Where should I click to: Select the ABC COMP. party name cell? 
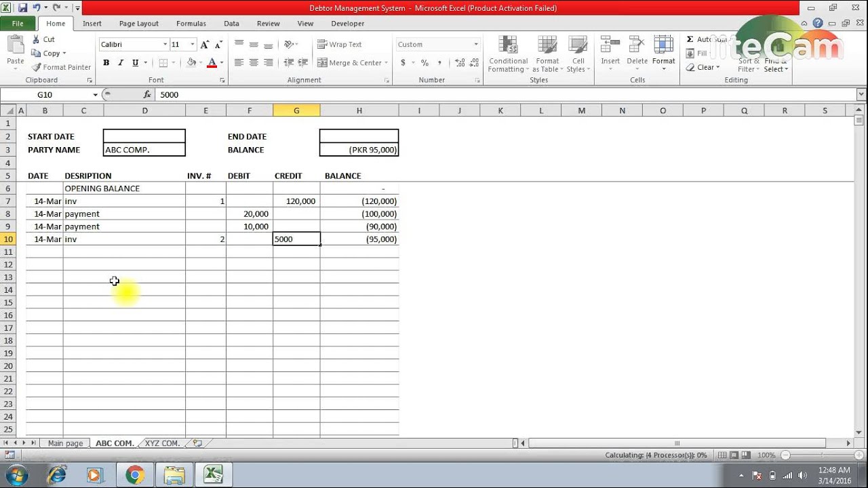tap(144, 150)
